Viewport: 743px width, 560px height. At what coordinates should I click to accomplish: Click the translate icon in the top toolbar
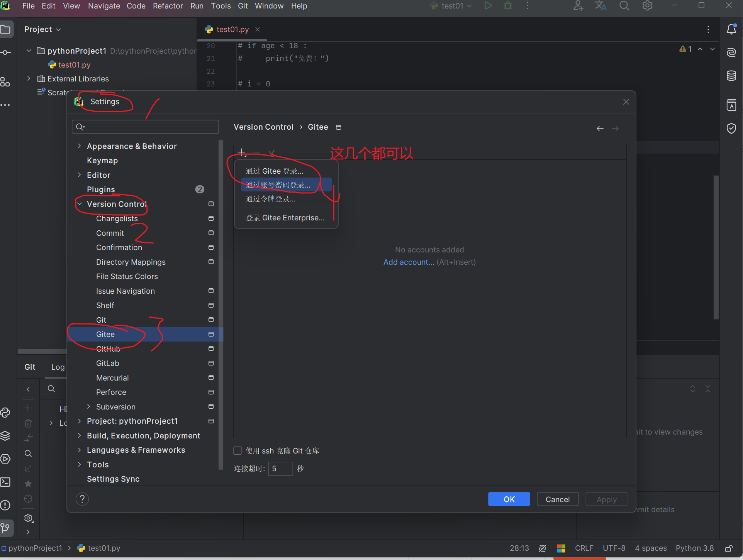tap(601, 6)
